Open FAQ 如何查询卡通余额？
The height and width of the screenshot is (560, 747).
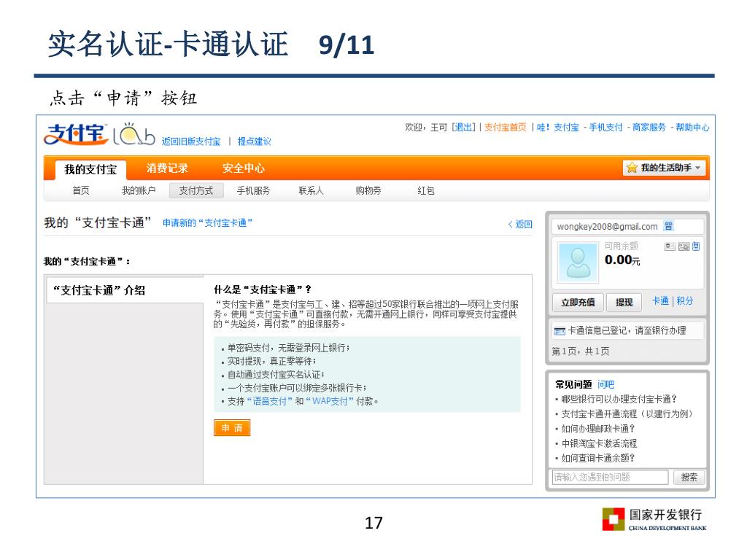click(x=598, y=458)
